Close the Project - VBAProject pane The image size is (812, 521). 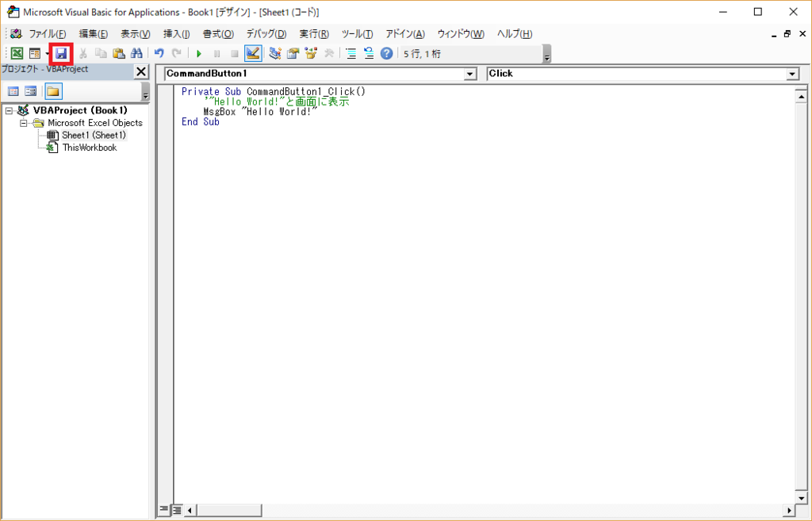coord(141,71)
